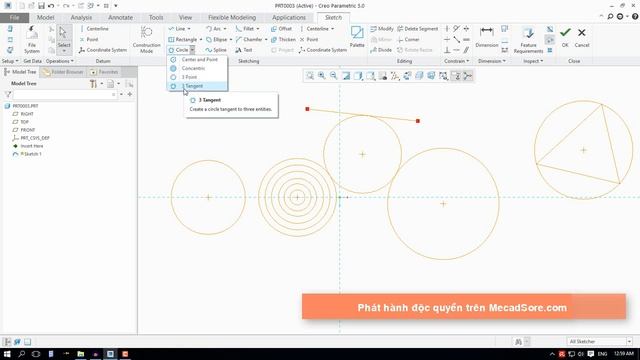
Task: Click the Undo arrow icon
Action: (51, 6)
